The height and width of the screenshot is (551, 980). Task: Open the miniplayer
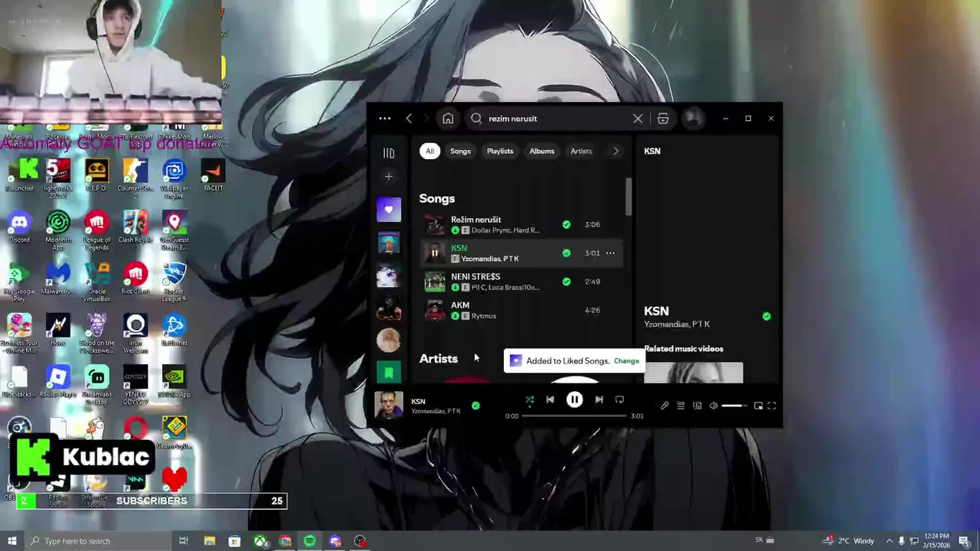(x=758, y=406)
